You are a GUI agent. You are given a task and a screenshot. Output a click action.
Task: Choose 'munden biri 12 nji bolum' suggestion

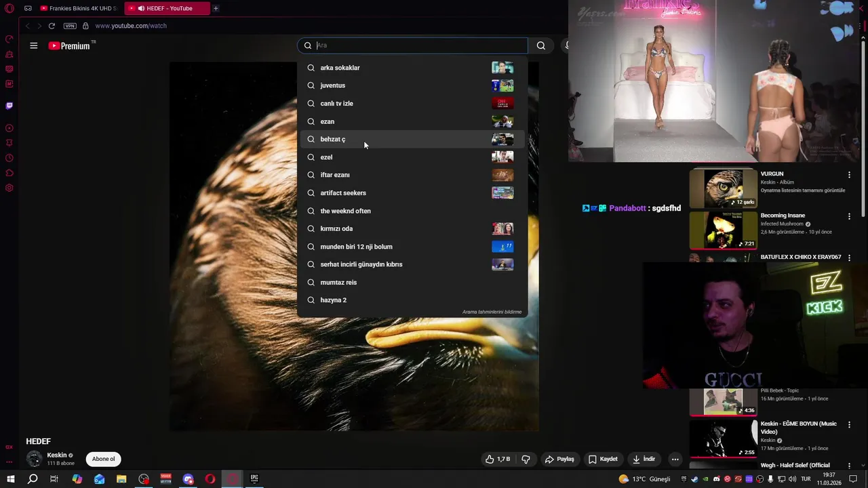(412, 247)
